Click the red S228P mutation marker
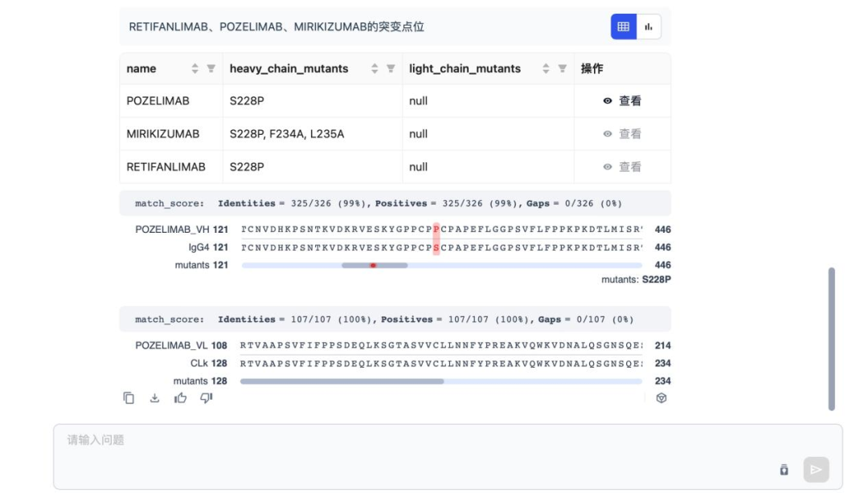 pos(373,266)
